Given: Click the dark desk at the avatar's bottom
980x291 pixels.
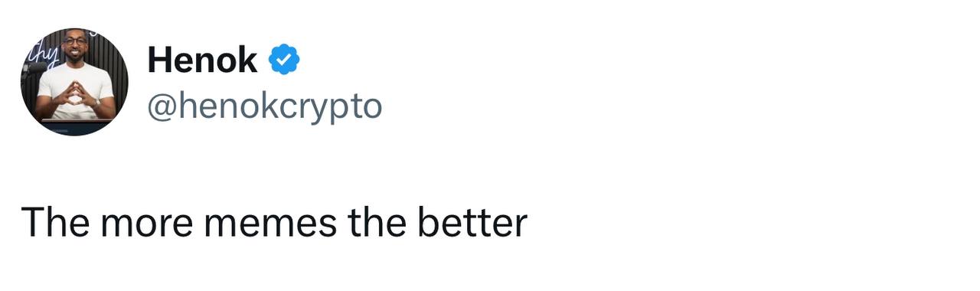Looking at the screenshot, I should pos(74,126).
